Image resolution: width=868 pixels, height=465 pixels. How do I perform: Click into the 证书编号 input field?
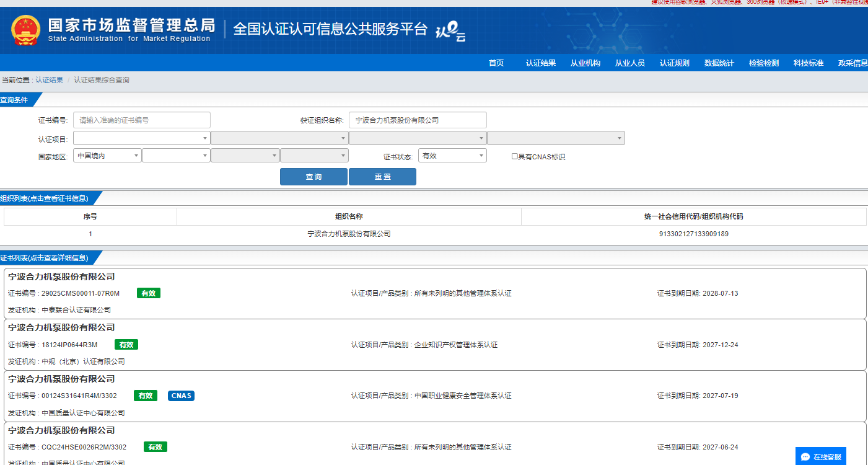[x=142, y=120]
